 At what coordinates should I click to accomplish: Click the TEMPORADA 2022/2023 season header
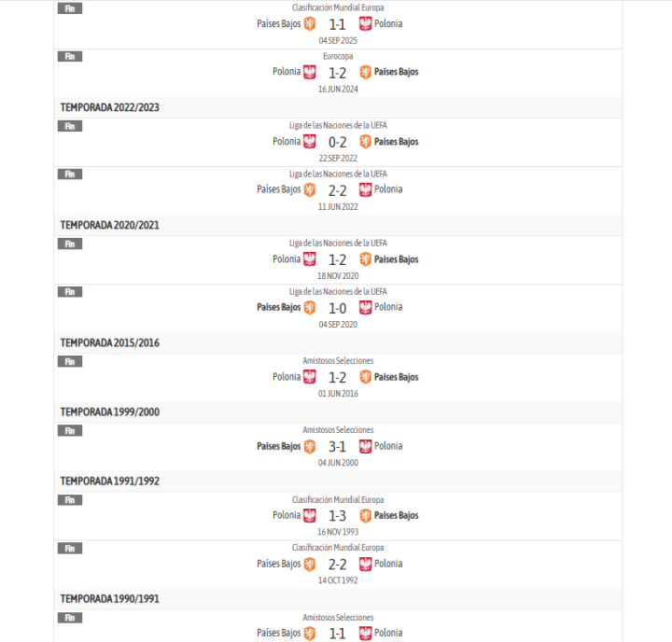tap(110, 107)
